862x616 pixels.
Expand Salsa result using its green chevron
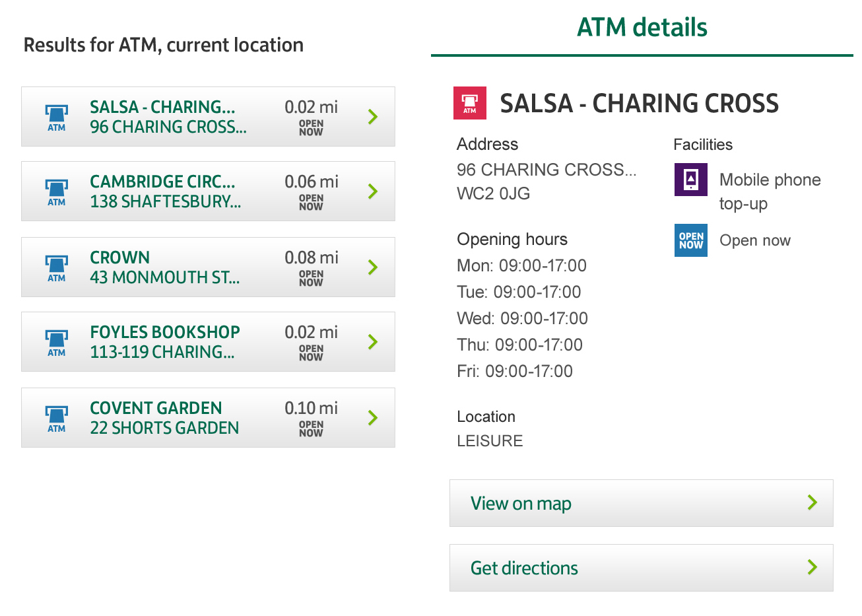pos(373,117)
